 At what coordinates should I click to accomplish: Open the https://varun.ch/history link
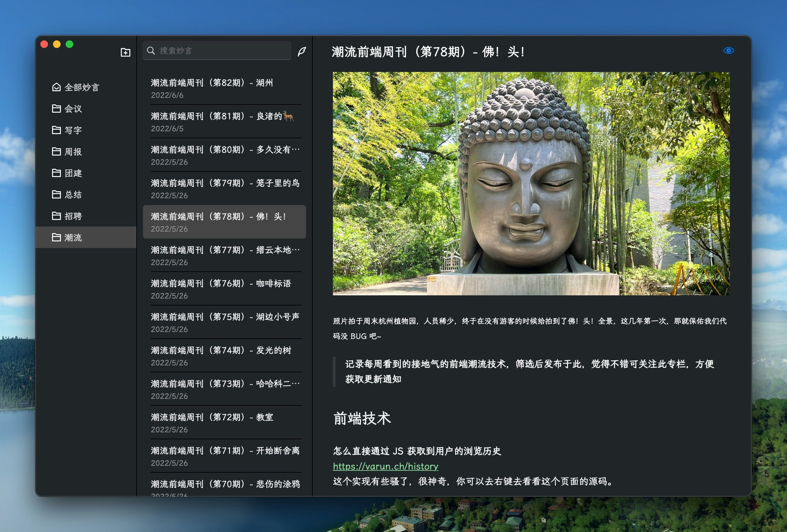coord(385,466)
